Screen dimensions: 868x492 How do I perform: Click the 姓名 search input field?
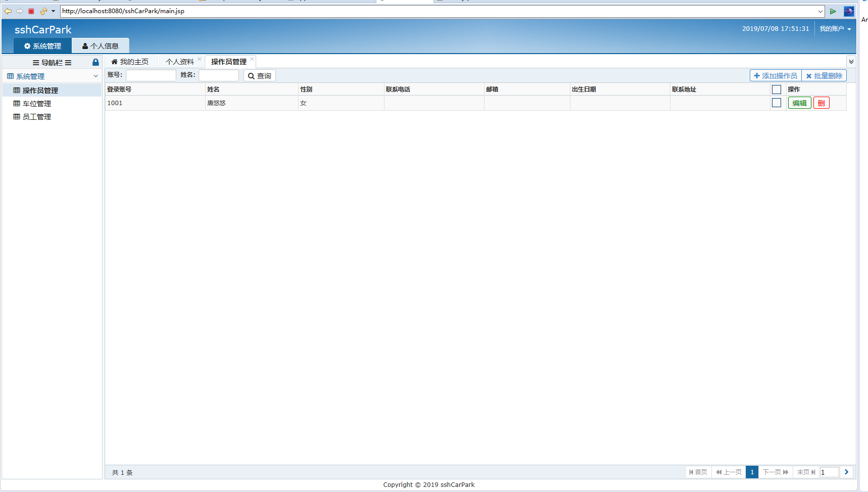[219, 75]
